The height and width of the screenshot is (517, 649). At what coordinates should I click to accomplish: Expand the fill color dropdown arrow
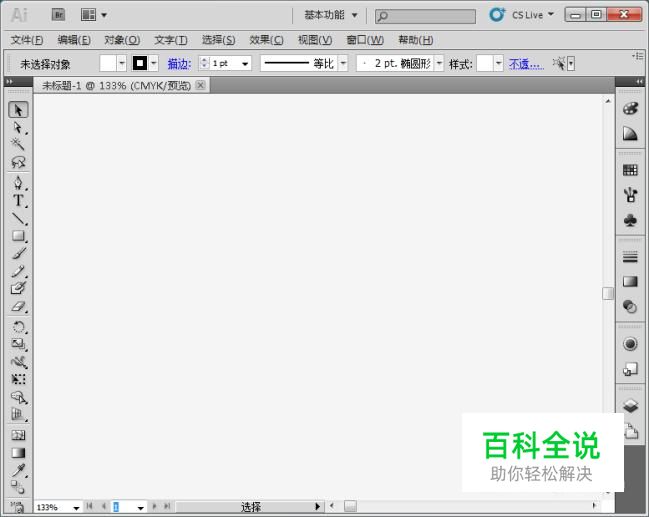[x=122, y=64]
